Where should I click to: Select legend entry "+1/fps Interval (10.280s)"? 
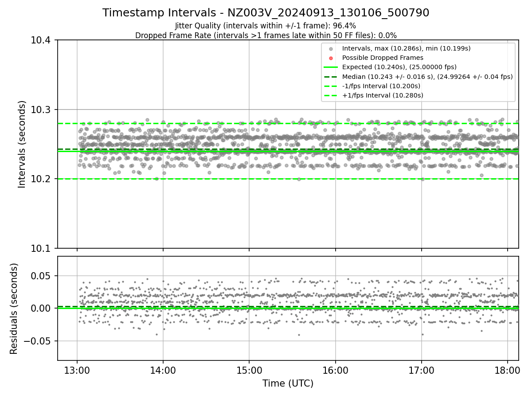pyautogui.click(x=383, y=95)
